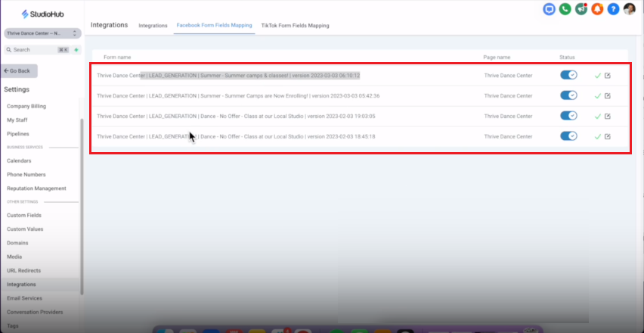Open Email Services settings

point(25,298)
